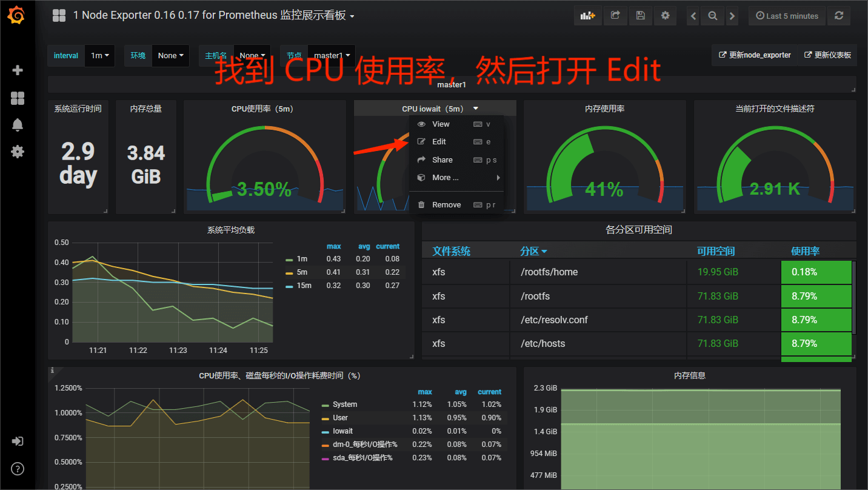
Task: Click the Save dashboard disk icon
Action: 640,16
